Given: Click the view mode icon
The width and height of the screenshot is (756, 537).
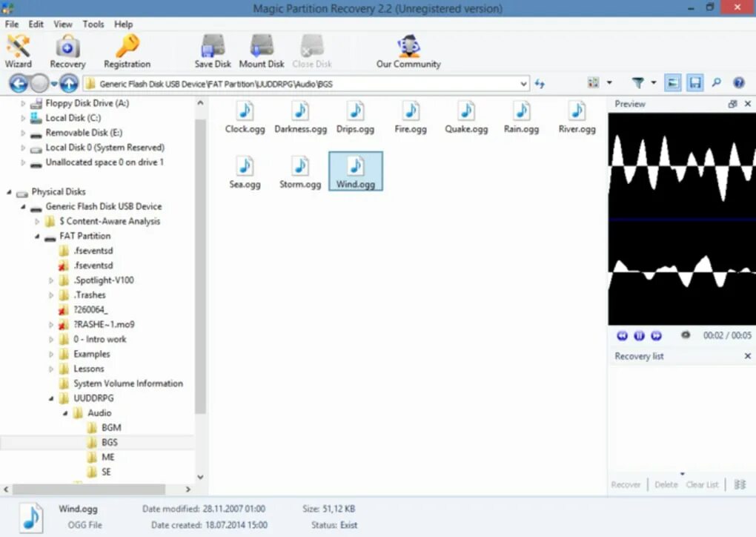Looking at the screenshot, I should coord(594,83).
